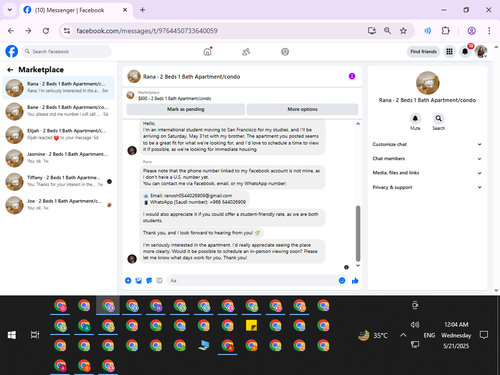Image resolution: width=500 pixels, height=375 pixels.
Task: Click Mark as pending button
Action: point(186,109)
